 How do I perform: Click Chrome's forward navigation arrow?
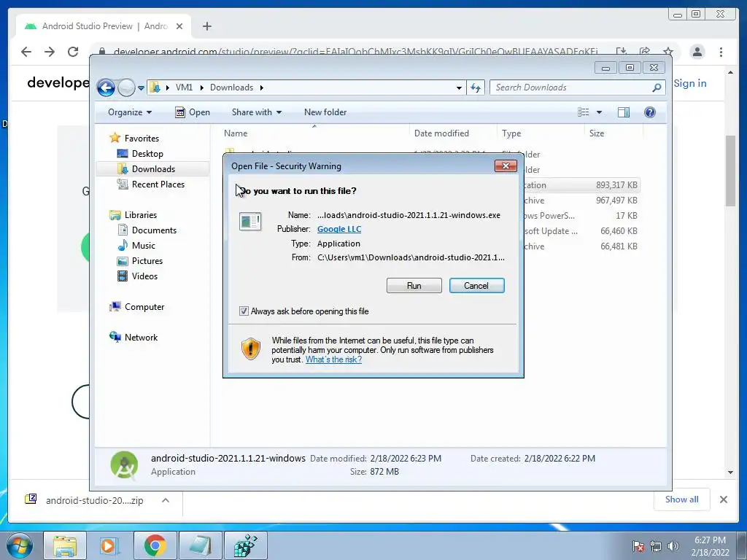click(50, 52)
